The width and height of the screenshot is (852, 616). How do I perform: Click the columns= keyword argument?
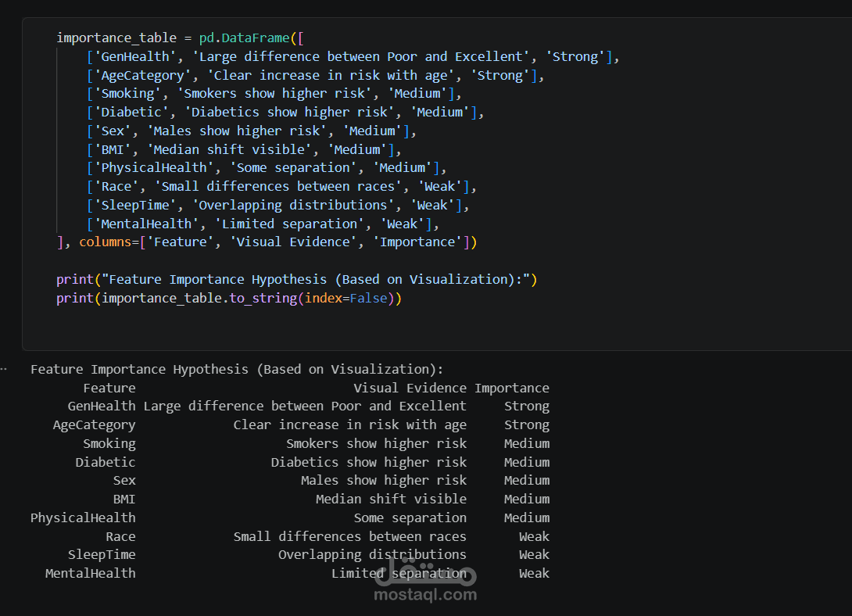point(106,242)
